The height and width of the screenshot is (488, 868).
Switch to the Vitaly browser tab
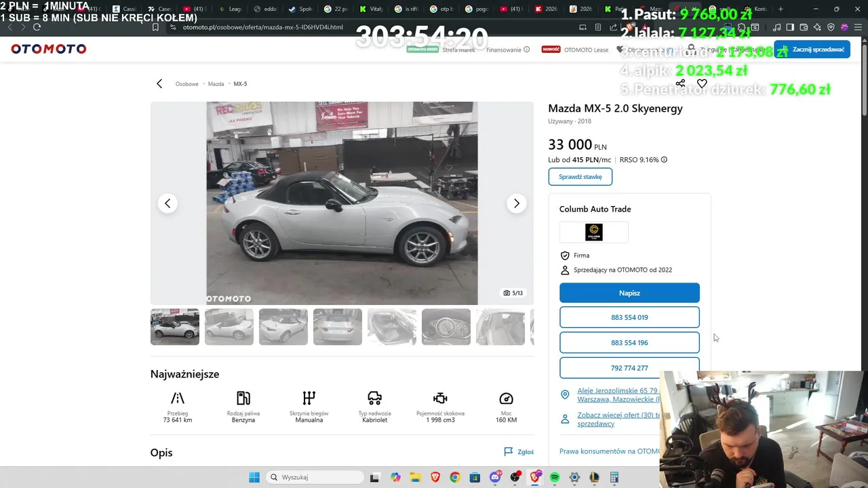[372, 9]
